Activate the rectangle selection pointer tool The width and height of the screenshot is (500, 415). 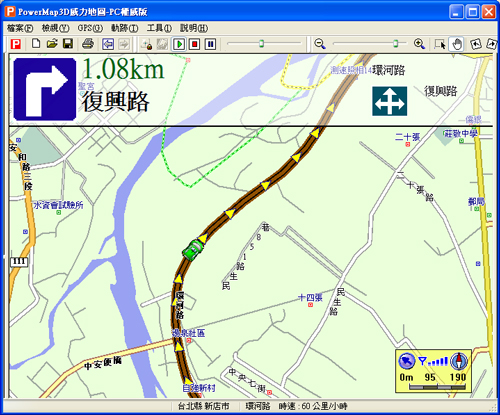440,44
